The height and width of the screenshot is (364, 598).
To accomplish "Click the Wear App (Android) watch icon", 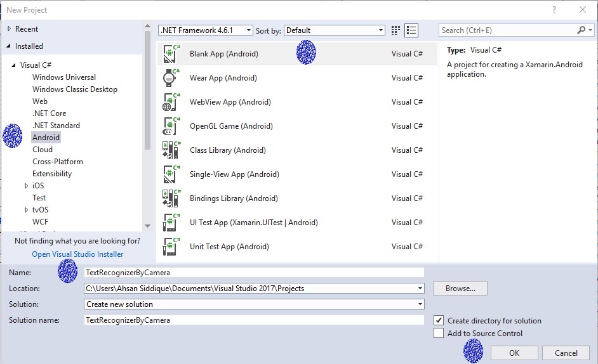I will point(171,78).
